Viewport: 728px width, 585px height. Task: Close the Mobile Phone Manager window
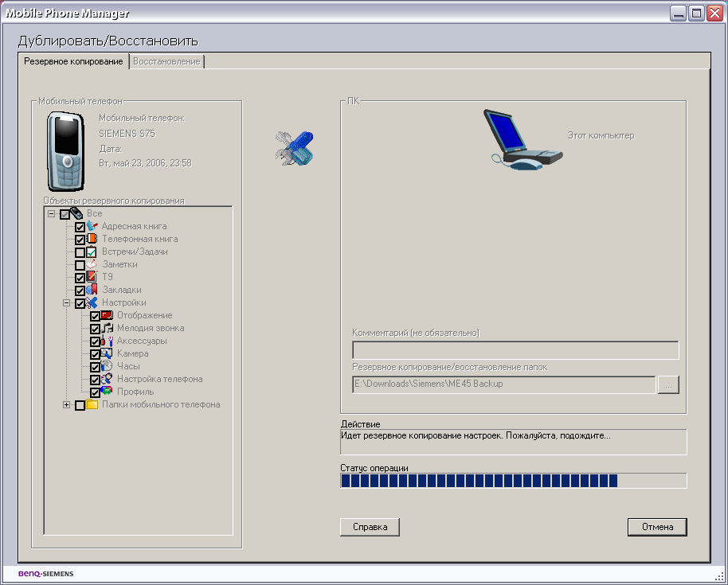click(714, 13)
